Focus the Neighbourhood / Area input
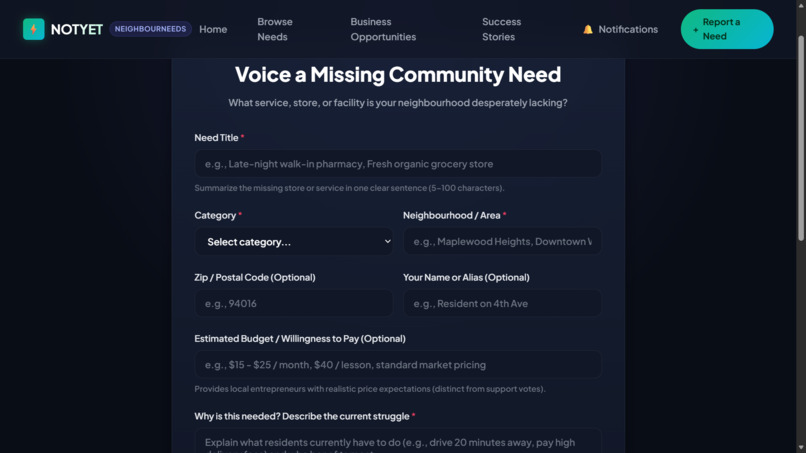This screenshot has height=453, width=806. (x=502, y=241)
